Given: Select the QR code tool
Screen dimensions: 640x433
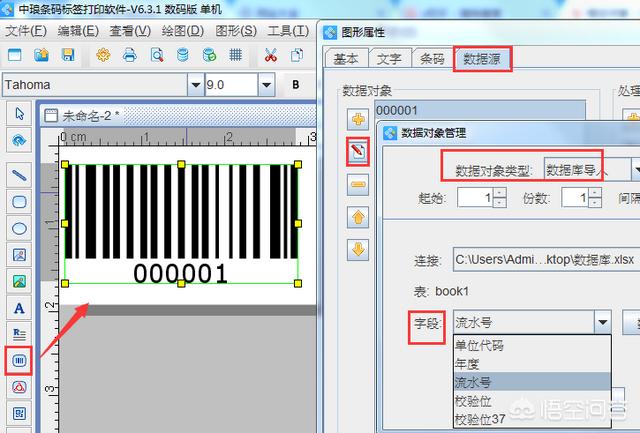Looking at the screenshot, I should coord(19,413).
